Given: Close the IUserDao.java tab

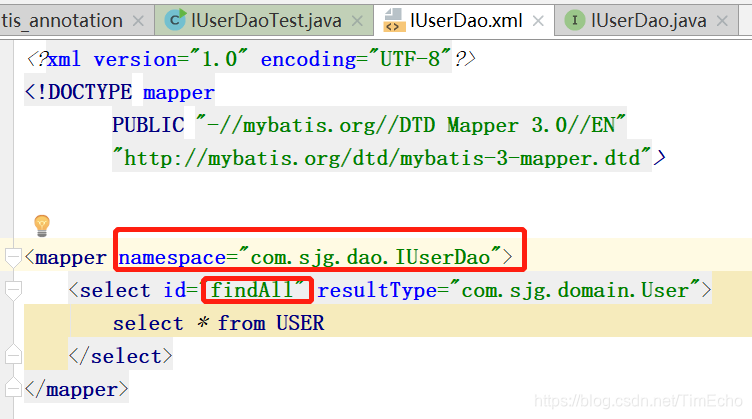Looking at the screenshot, I should 722,21.
